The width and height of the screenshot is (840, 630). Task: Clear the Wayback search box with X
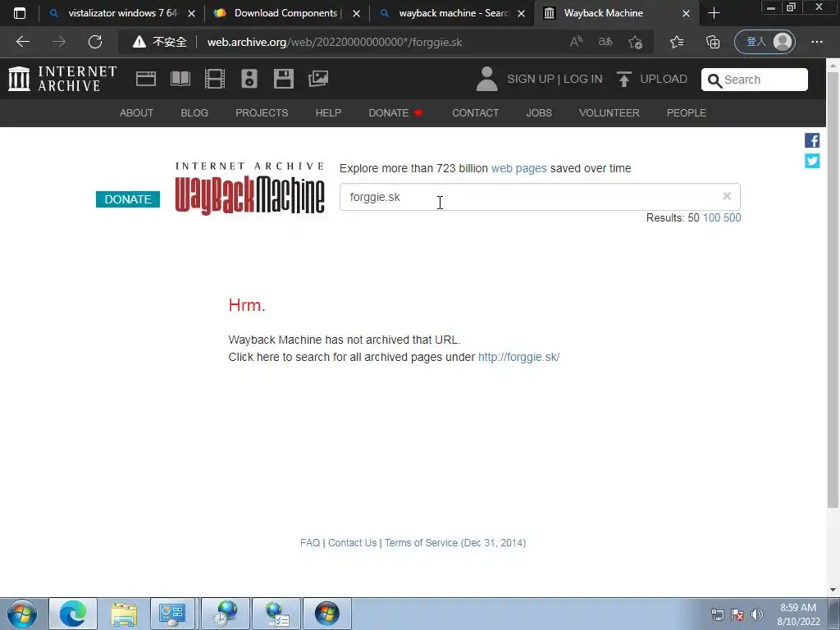coord(727,196)
